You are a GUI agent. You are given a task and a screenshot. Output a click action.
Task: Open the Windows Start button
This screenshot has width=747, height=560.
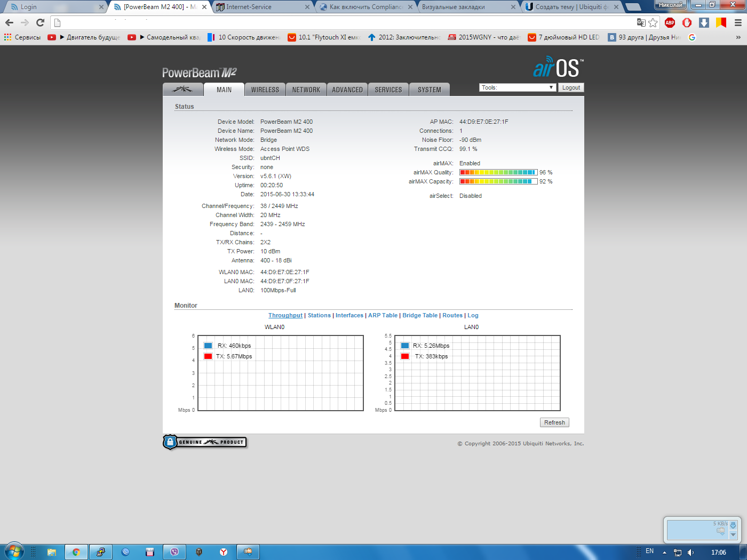click(x=14, y=551)
